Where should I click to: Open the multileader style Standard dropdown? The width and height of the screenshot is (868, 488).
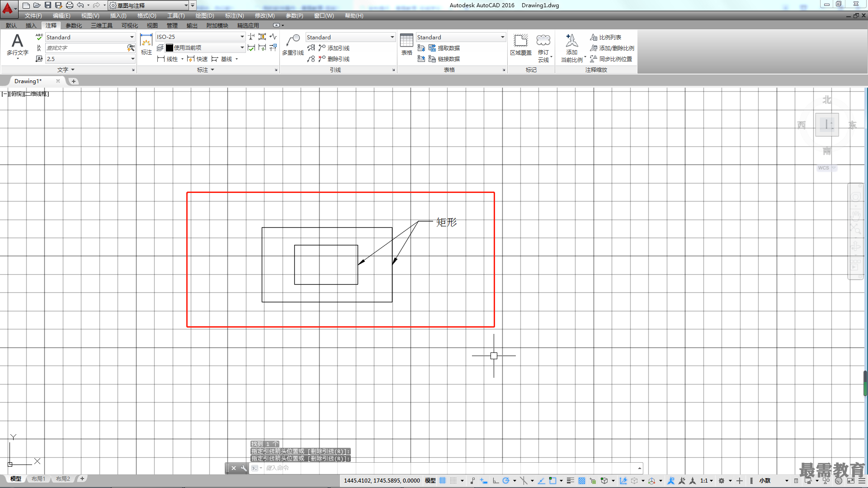[350, 37]
